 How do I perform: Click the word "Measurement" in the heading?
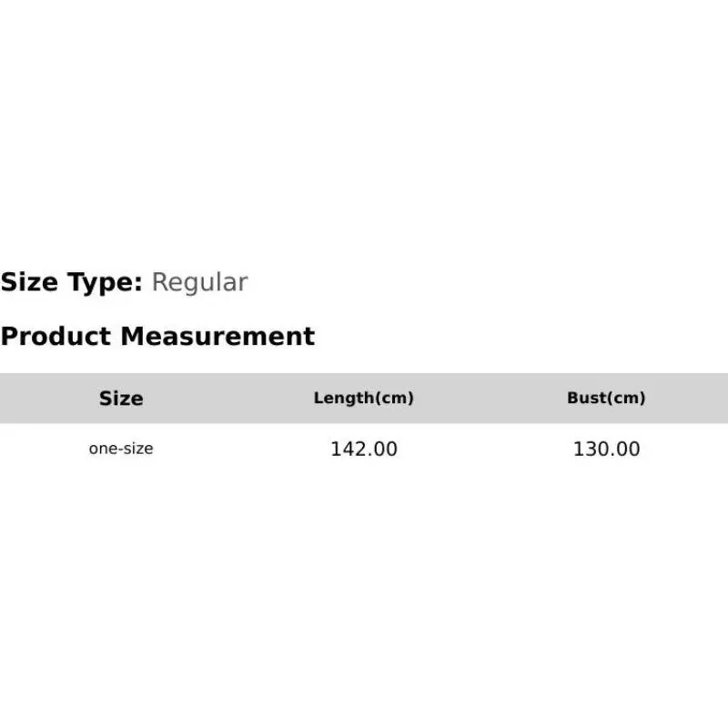click(217, 336)
